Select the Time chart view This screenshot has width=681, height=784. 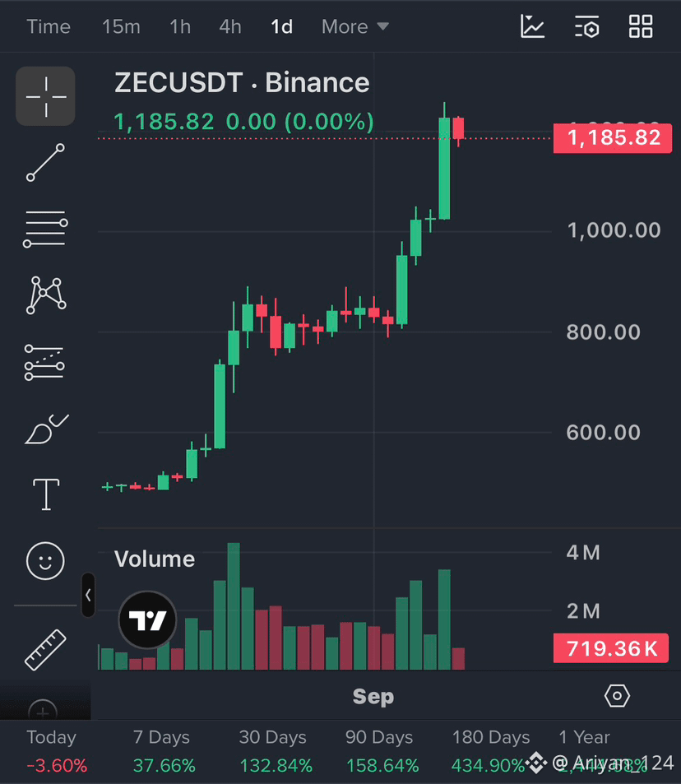tap(49, 26)
